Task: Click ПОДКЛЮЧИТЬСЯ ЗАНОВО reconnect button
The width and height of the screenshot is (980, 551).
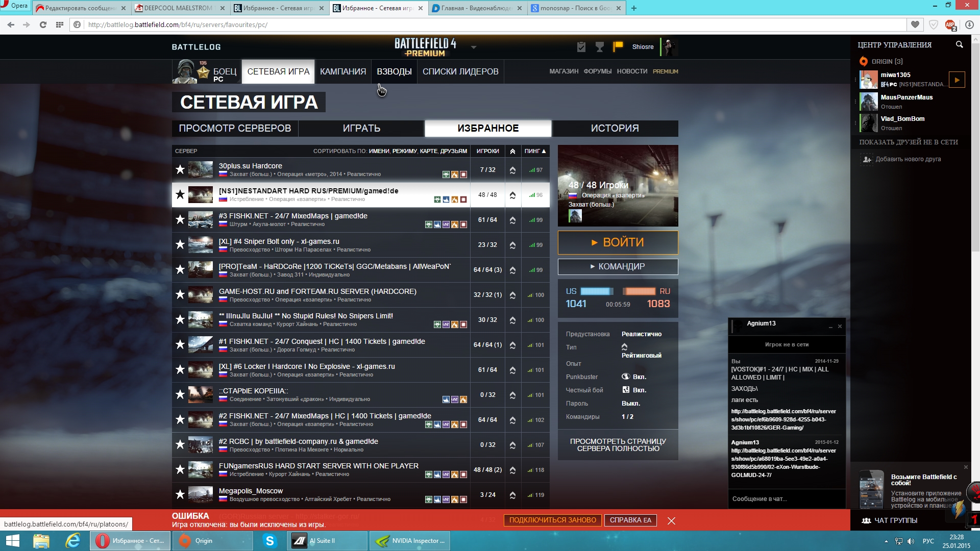Action: click(552, 520)
